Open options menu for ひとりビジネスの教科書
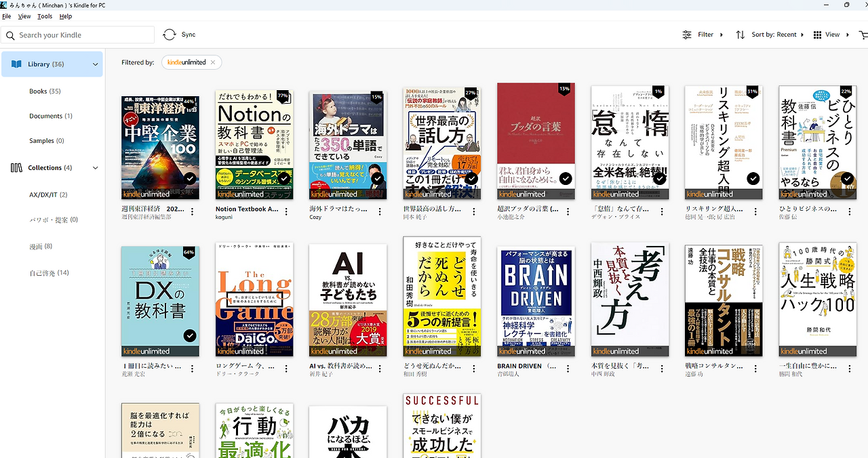This screenshot has height=458, width=868. (x=850, y=212)
